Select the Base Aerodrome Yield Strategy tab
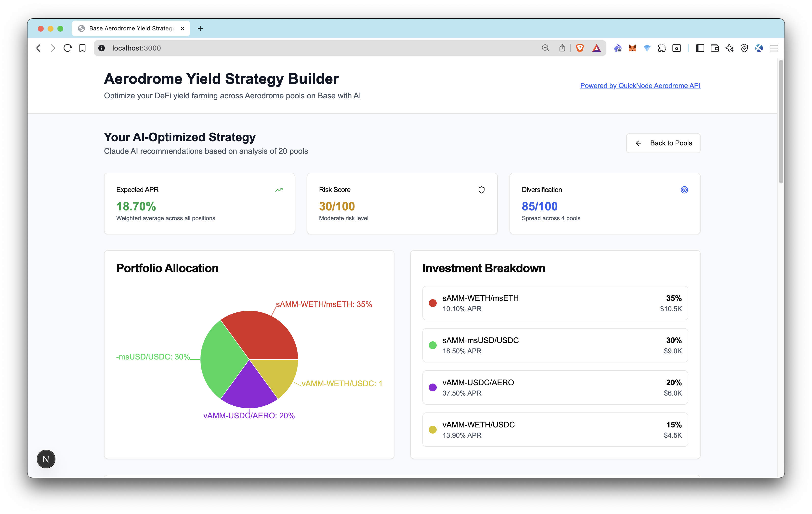Viewport: 812px width, 514px height. [131, 28]
